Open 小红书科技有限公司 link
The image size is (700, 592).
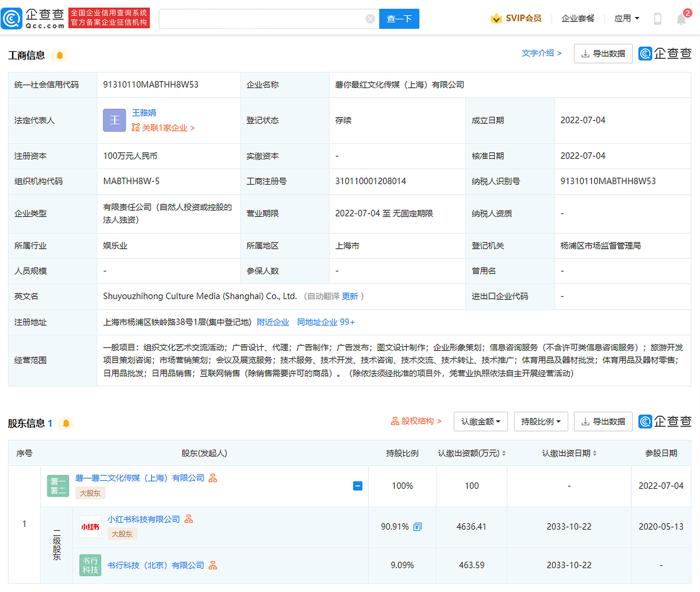(144, 519)
